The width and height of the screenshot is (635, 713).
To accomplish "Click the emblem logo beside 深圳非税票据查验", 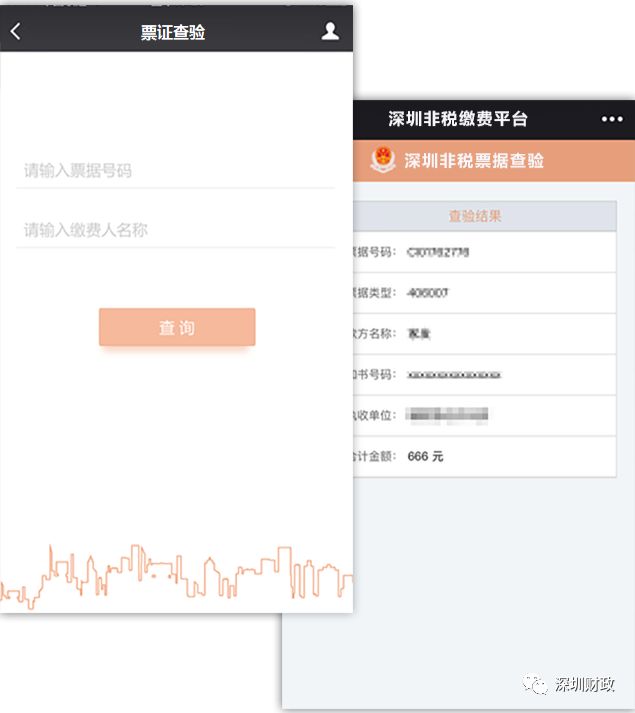I will tap(383, 160).
